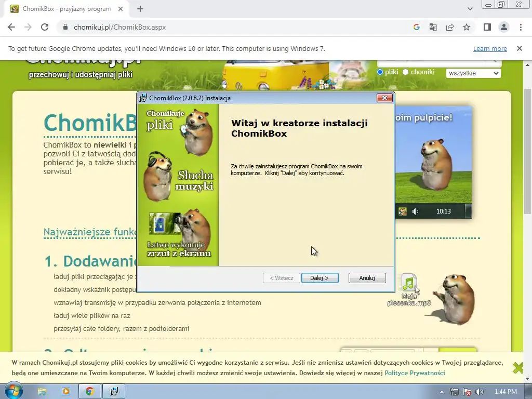Close the ChomikBox browser tab
Image resolution: width=532 pixels, height=399 pixels.
(121, 9)
